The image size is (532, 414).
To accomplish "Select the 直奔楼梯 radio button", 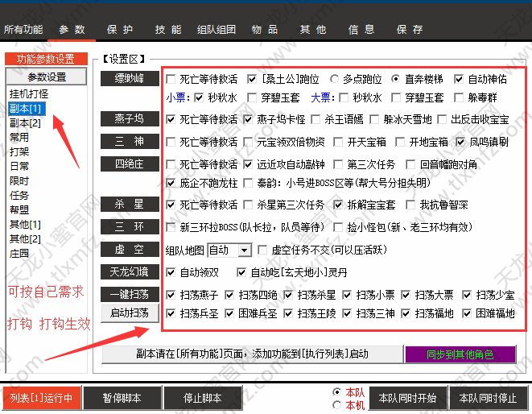I will 395,79.
